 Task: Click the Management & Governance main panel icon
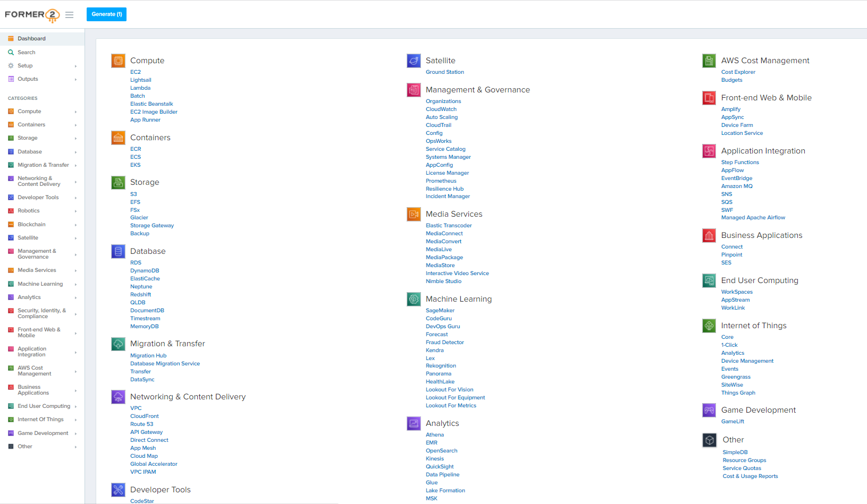click(414, 90)
